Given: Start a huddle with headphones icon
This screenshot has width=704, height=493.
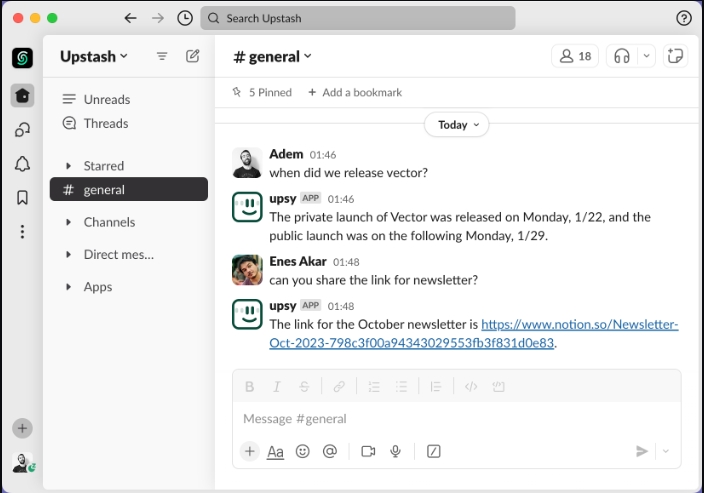Looking at the screenshot, I should point(622,56).
